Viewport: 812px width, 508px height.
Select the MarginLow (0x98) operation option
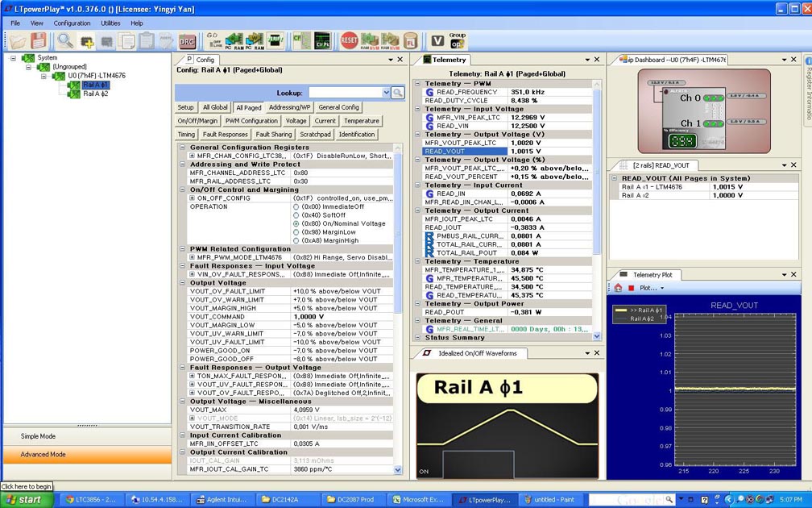pyautogui.click(x=296, y=232)
